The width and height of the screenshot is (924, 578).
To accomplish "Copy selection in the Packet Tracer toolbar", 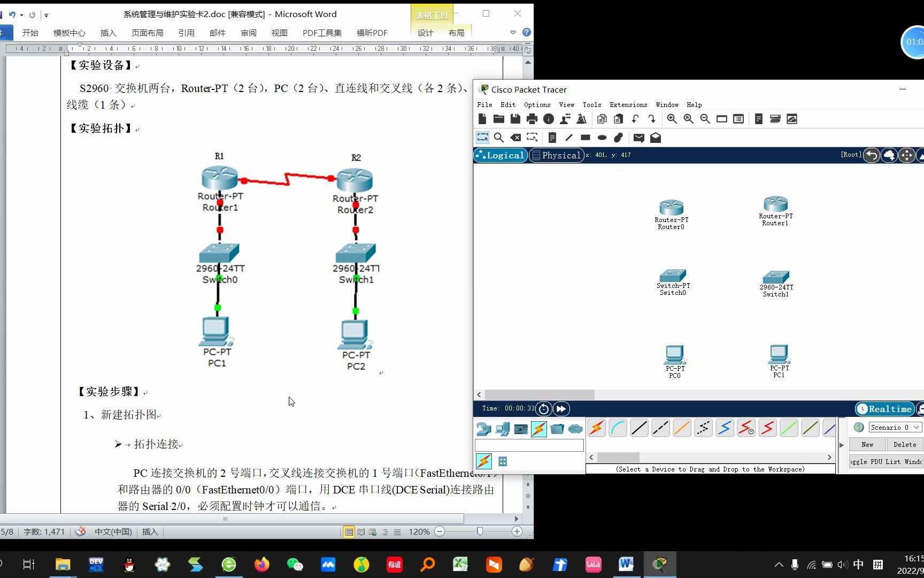I will coord(602,119).
